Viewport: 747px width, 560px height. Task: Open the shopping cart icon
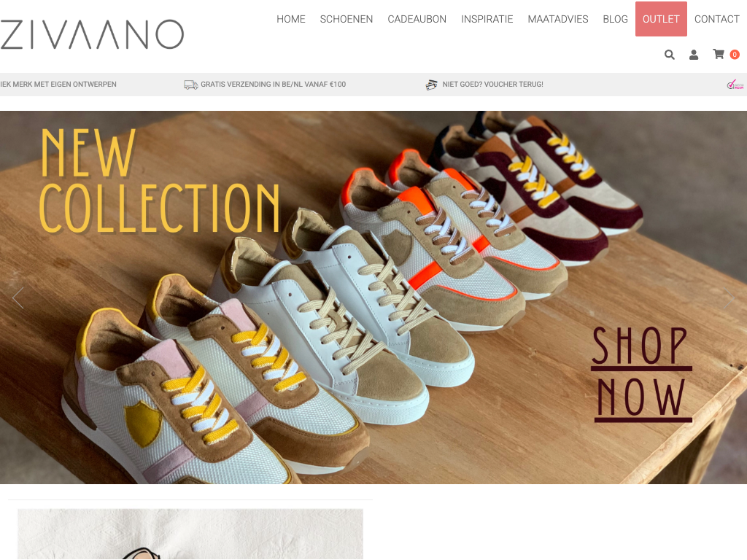719,54
